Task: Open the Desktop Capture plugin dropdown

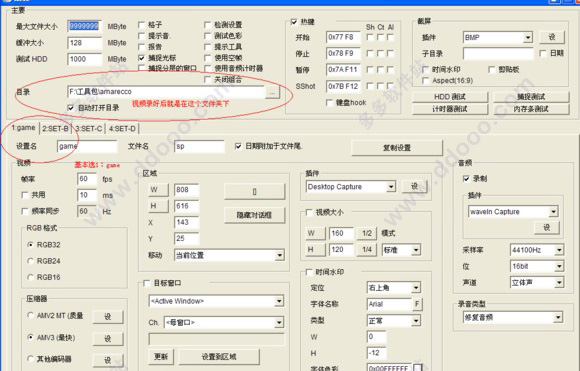Action: (x=391, y=187)
